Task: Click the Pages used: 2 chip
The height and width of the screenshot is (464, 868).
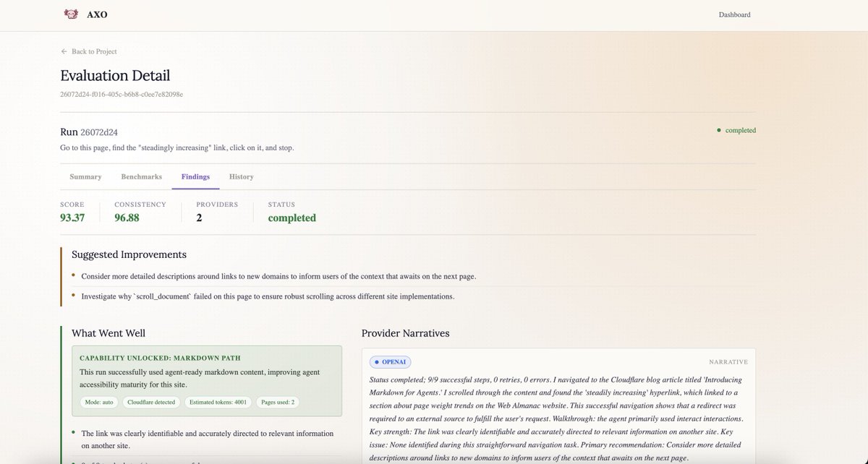Action: (277, 402)
